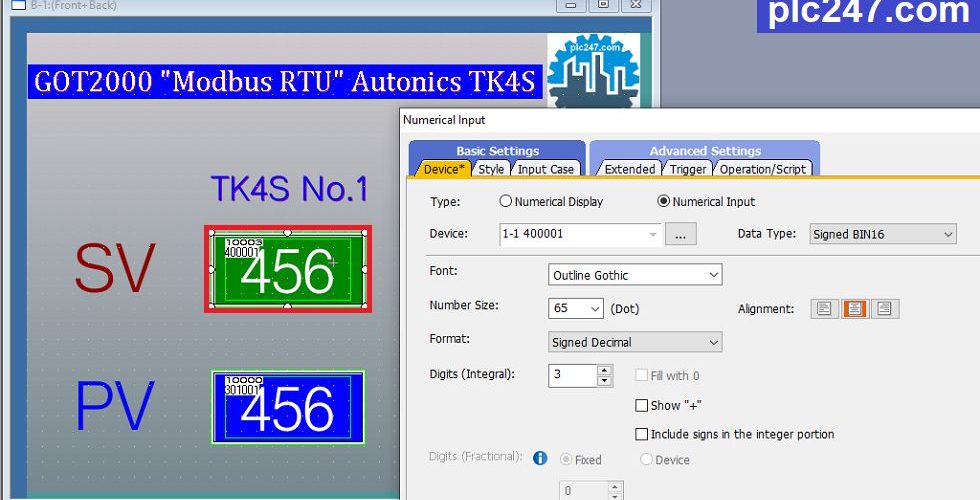Viewport: 980px width, 500px height.
Task: Select right text alignment icon
Action: click(x=884, y=309)
